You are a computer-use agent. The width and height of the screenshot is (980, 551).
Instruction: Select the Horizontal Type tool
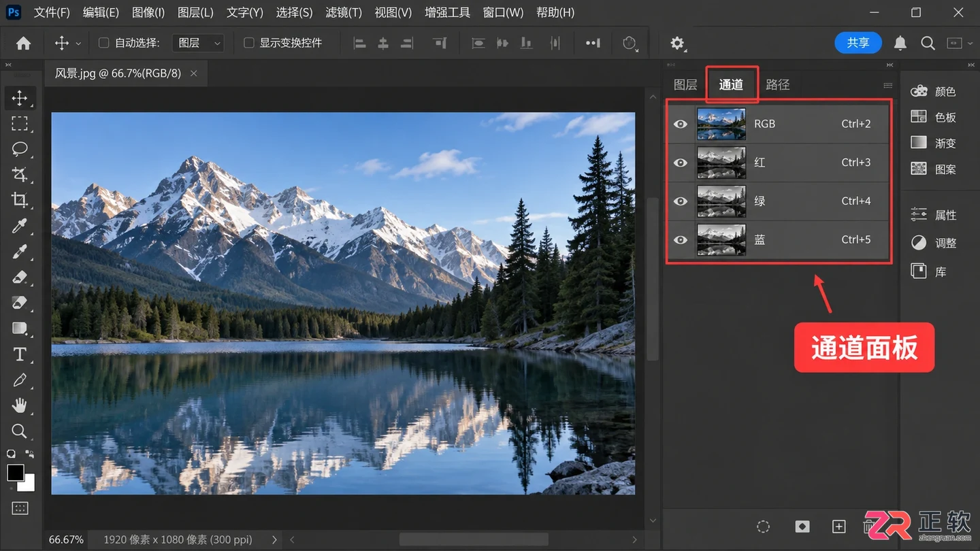click(x=20, y=354)
